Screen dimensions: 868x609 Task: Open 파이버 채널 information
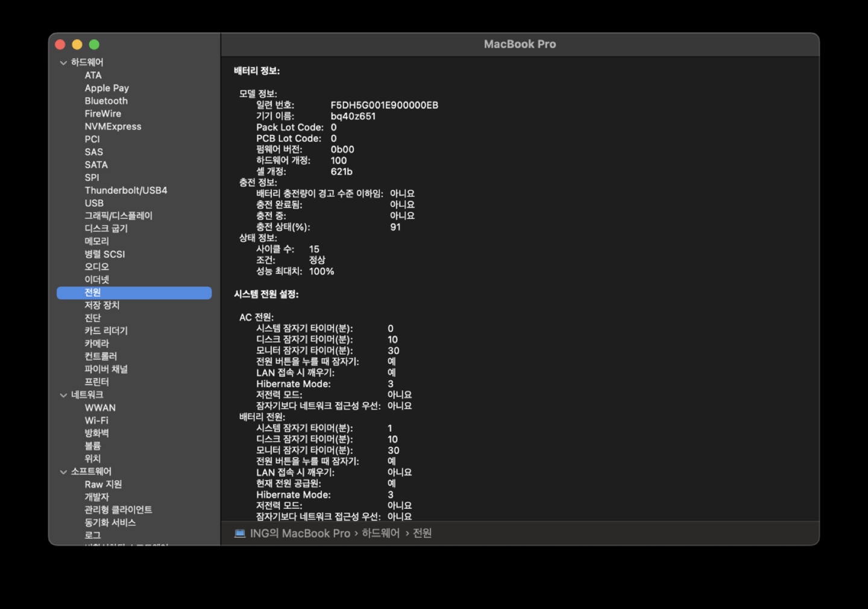pyautogui.click(x=106, y=369)
